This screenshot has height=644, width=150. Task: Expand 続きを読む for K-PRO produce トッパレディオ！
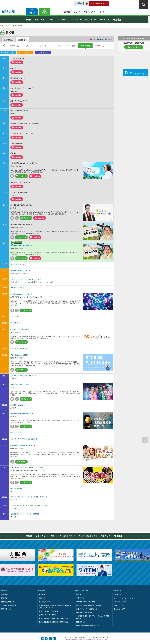click(x=14, y=305)
